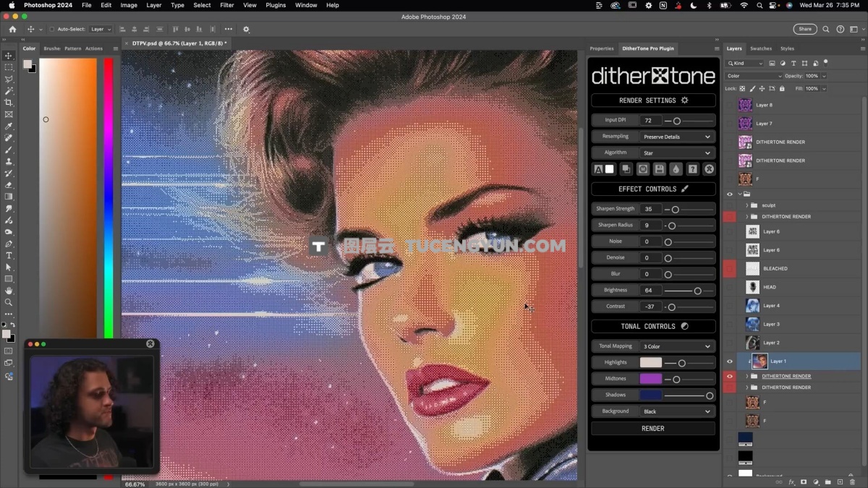Show the Layer 7 visibility box

[x=729, y=124]
